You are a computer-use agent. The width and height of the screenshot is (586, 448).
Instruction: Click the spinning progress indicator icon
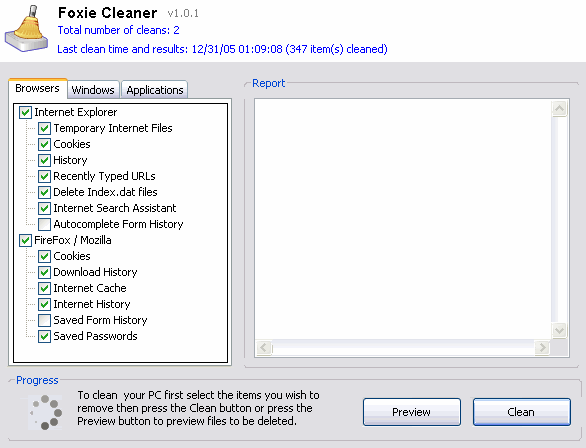(46, 412)
